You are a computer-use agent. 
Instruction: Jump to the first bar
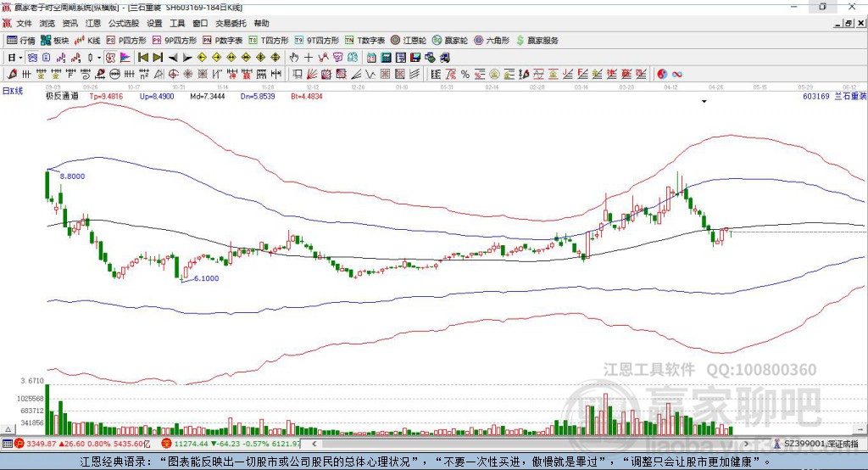[x=142, y=58]
